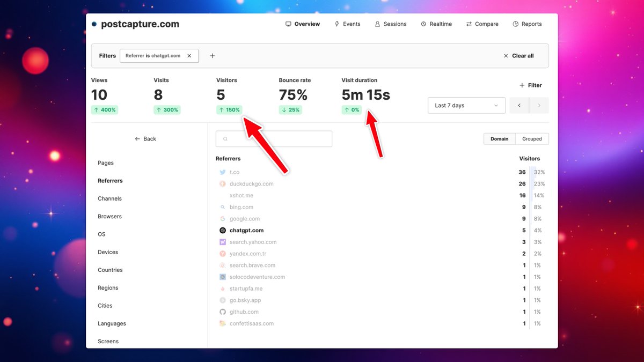
Task: Switch to Grouped view
Action: point(532,139)
